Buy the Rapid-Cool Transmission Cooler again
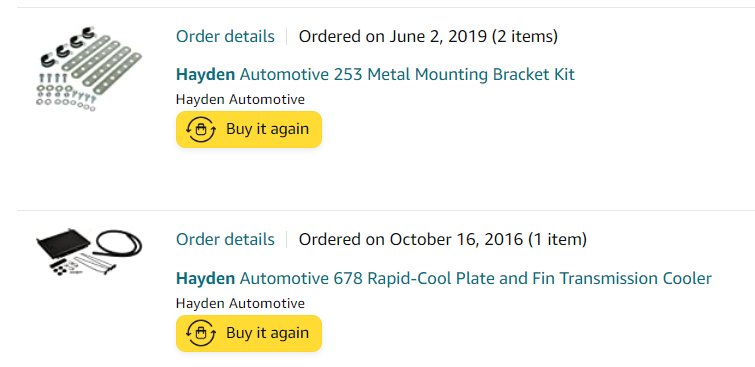The width and height of the screenshot is (755, 367). [248, 333]
